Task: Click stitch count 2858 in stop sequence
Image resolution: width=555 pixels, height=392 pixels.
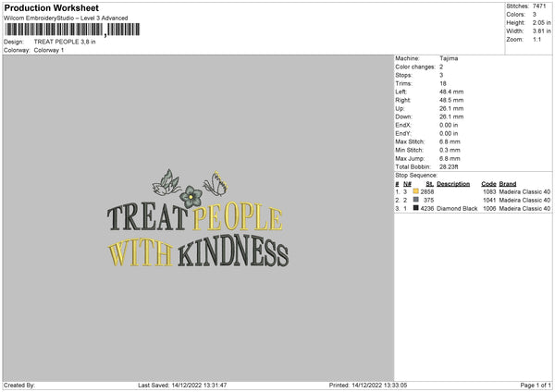Action: pyautogui.click(x=426, y=191)
